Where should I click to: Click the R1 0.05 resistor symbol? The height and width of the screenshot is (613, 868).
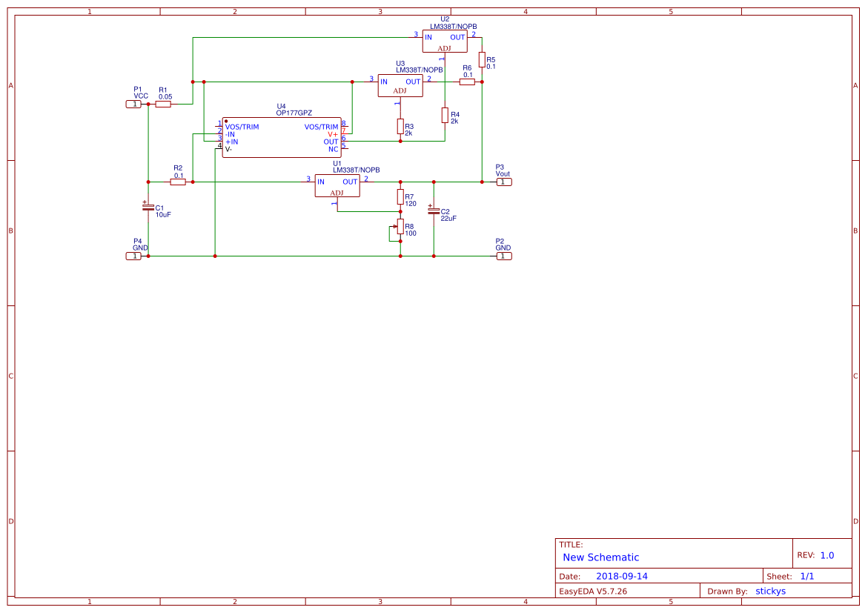tap(163, 105)
